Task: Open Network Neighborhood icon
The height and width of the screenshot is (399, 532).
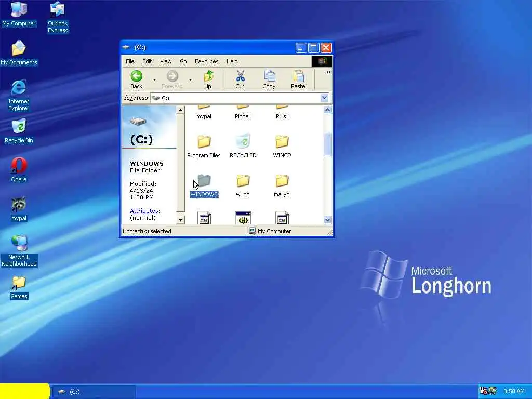Action: click(19, 251)
